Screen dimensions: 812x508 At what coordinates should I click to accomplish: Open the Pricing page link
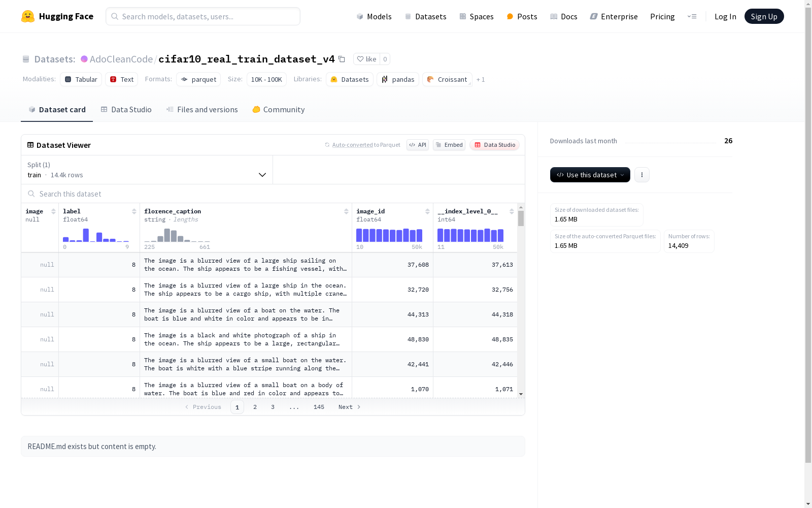[662, 16]
